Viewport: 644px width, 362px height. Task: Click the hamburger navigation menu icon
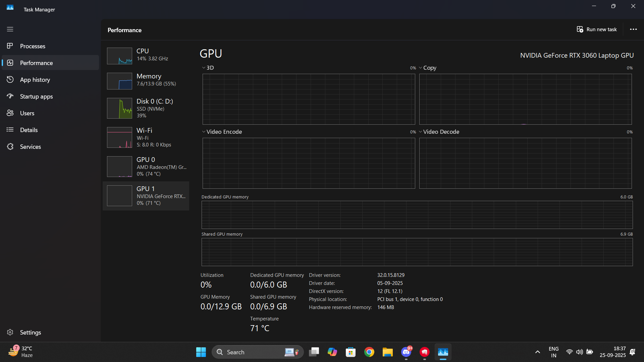(10, 29)
